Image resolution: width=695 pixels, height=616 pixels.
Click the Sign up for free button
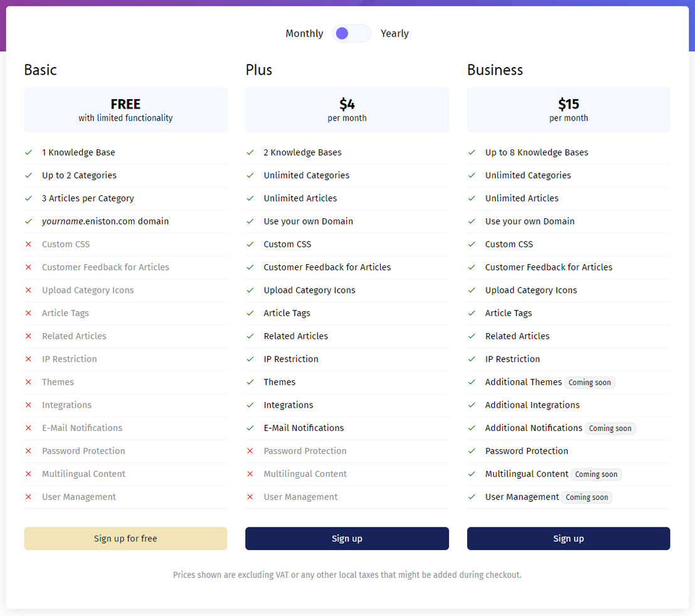(125, 538)
